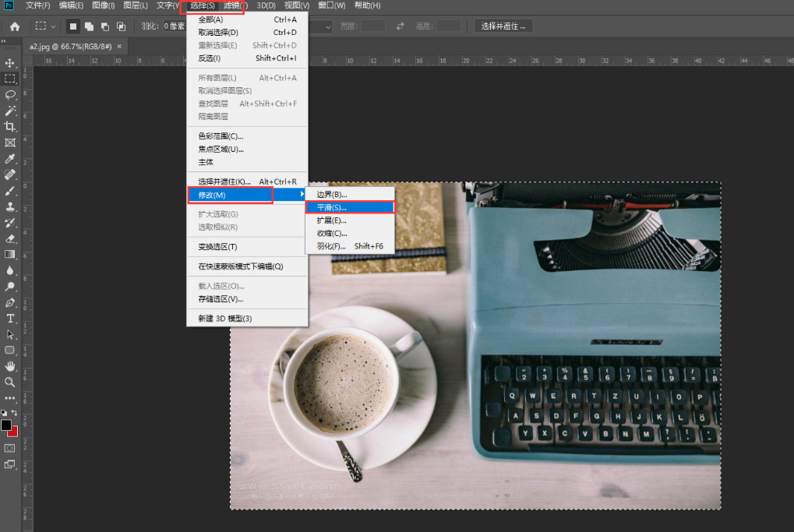Select the Crop tool
The height and width of the screenshot is (532, 794).
click(10, 127)
